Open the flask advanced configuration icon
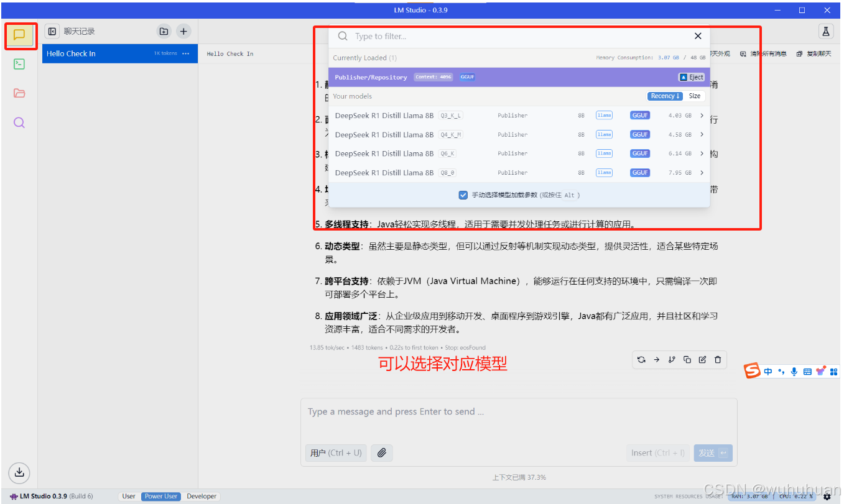Screen dimensions: 844x504 tap(826, 31)
